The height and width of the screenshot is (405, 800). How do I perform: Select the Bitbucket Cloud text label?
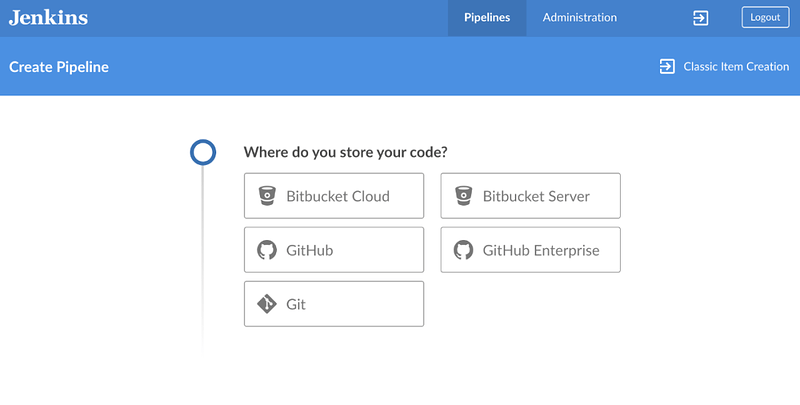tap(338, 196)
